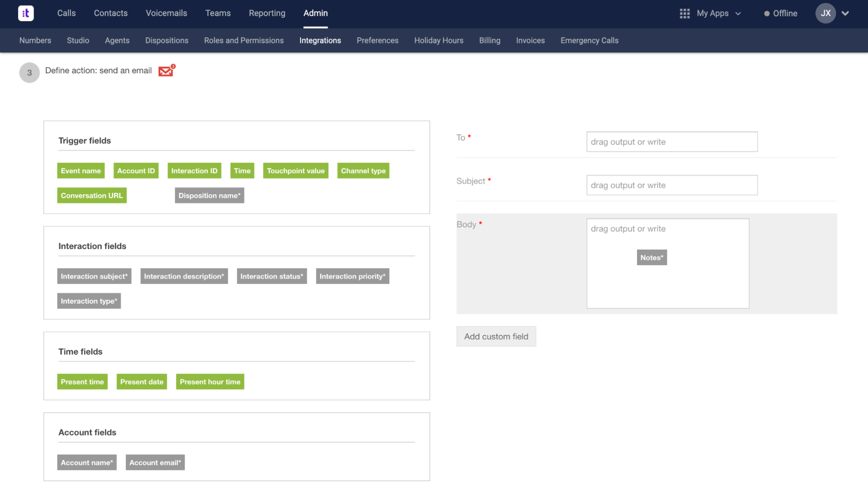868x493 pixels.
Task: Click the red send email icon
Action: [x=166, y=70]
